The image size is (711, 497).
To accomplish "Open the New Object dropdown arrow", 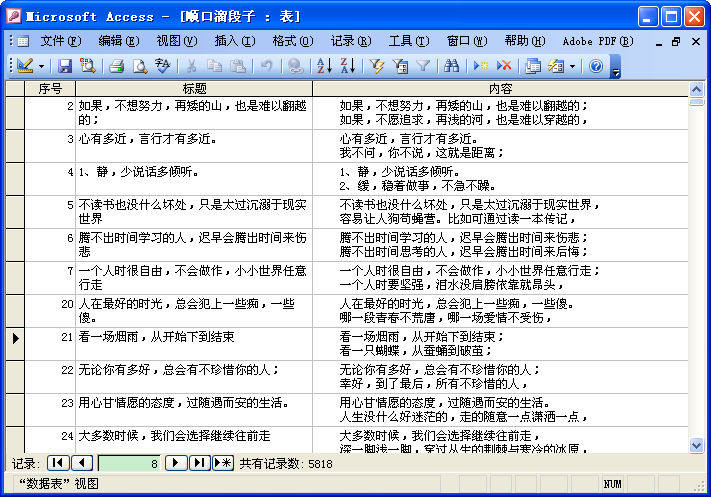I will 572,66.
